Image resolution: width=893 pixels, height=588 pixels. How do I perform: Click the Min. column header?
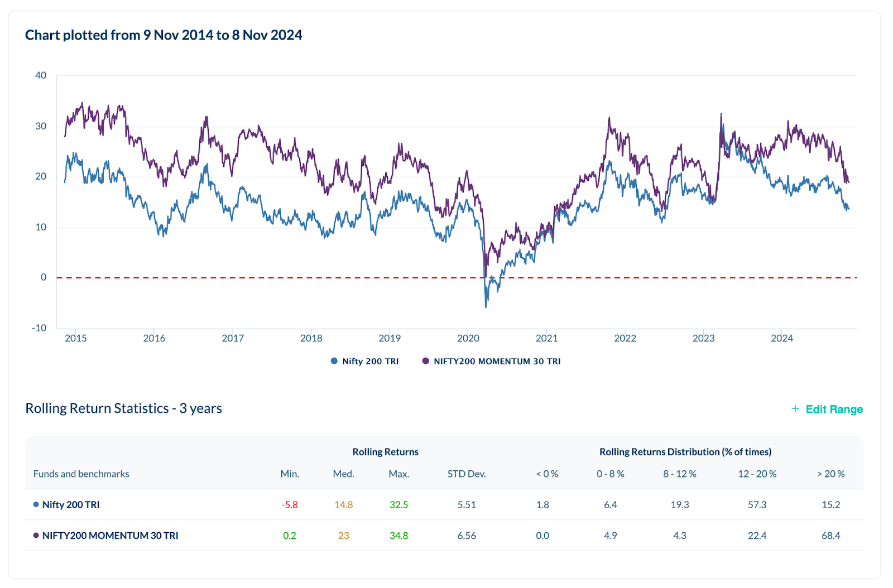tap(290, 474)
